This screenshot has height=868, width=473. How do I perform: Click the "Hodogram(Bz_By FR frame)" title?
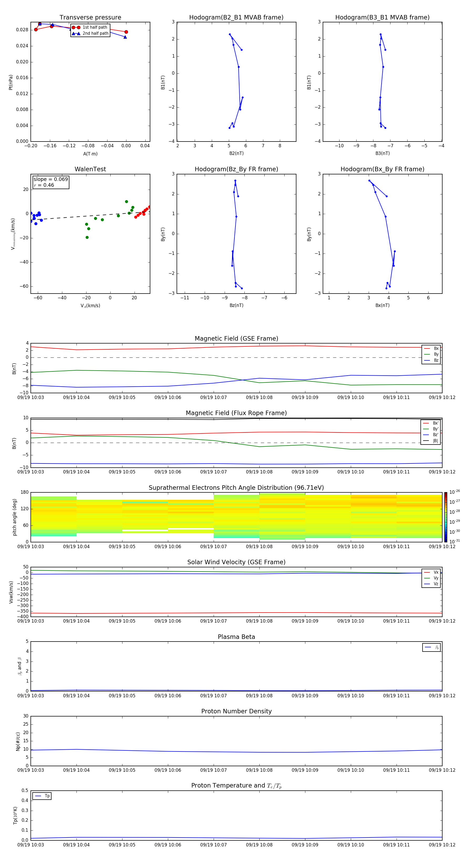tap(236, 169)
